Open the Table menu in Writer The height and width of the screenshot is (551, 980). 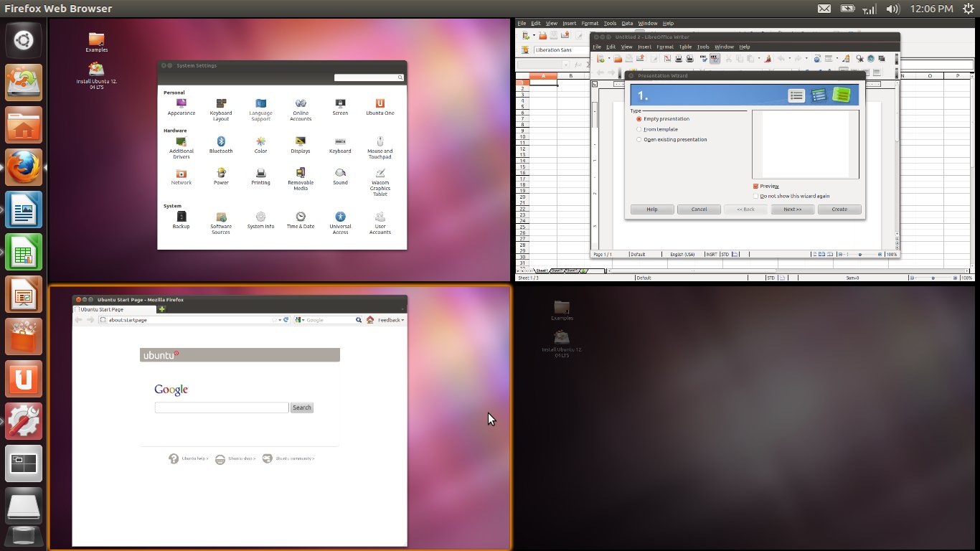[685, 47]
